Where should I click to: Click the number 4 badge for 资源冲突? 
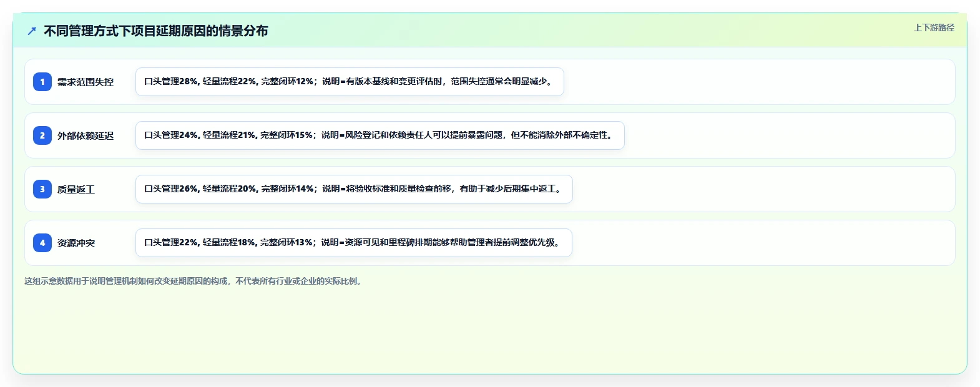(x=42, y=243)
